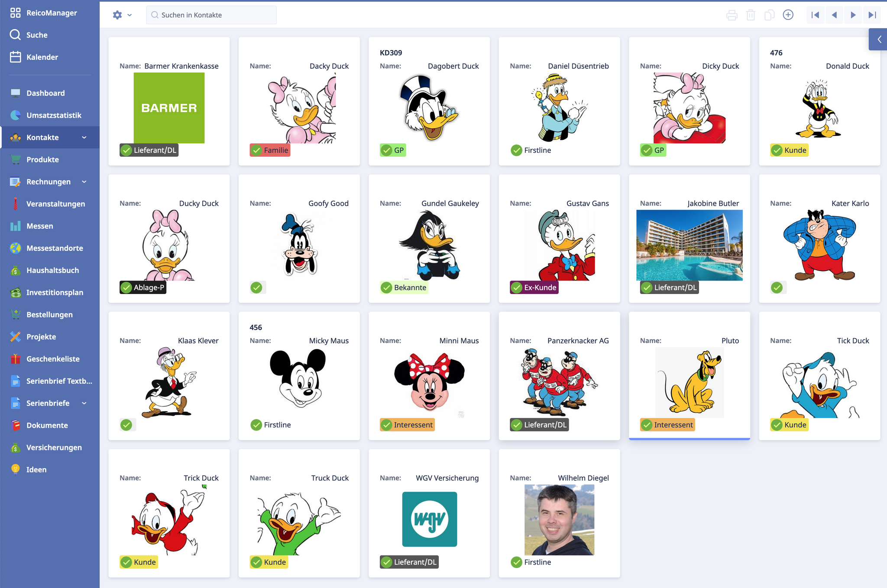
Task: Click the print icon in toolbar
Action: click(732, 15)
